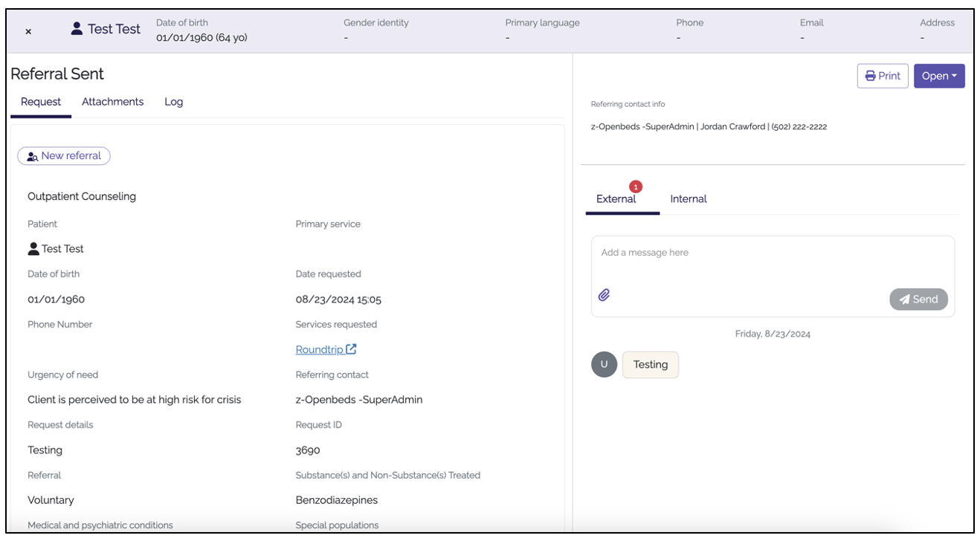Open the Roundtrip service link
The image size is (980, 544).
click(x=320, y=349)
